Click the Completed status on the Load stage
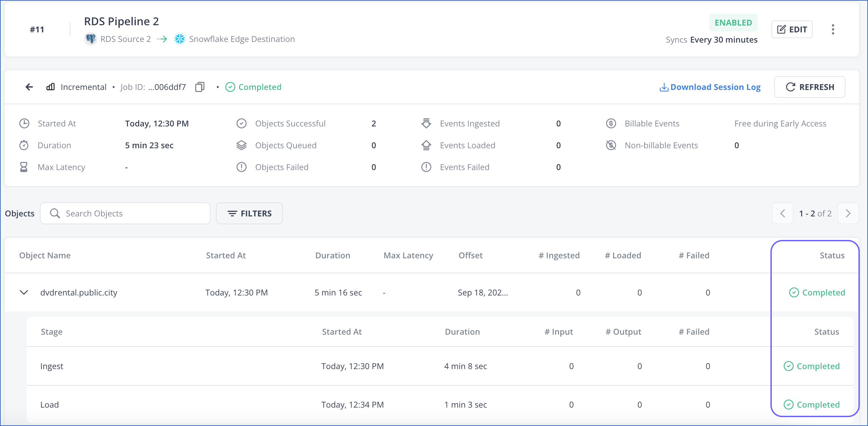Screen dimensions: 868x426 click(811, 405)
